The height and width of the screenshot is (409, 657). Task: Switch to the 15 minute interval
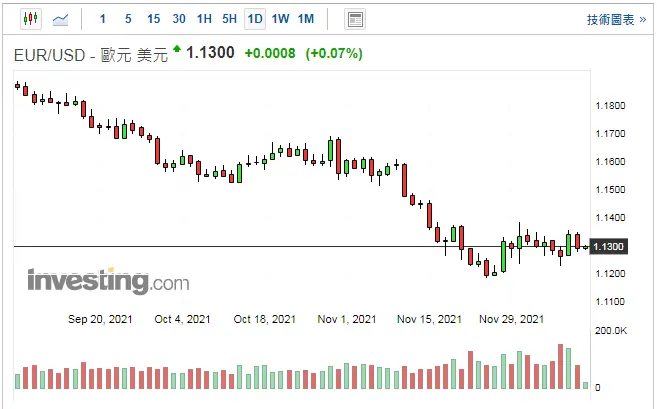[x=153, y=19]
